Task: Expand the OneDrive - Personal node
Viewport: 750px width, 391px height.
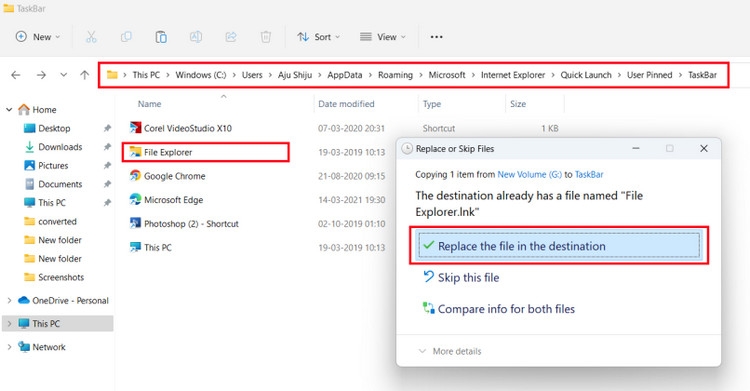Action: (x=9, y=301)
